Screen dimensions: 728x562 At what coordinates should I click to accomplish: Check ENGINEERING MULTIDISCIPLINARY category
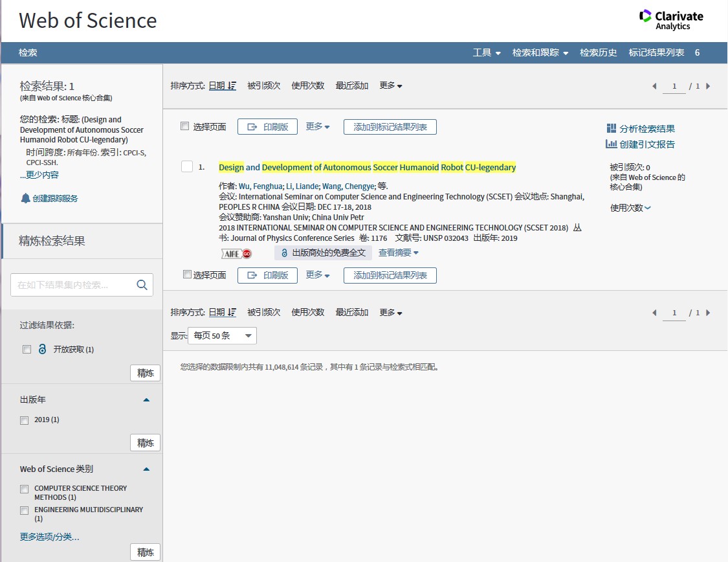[x=24, y=510]
